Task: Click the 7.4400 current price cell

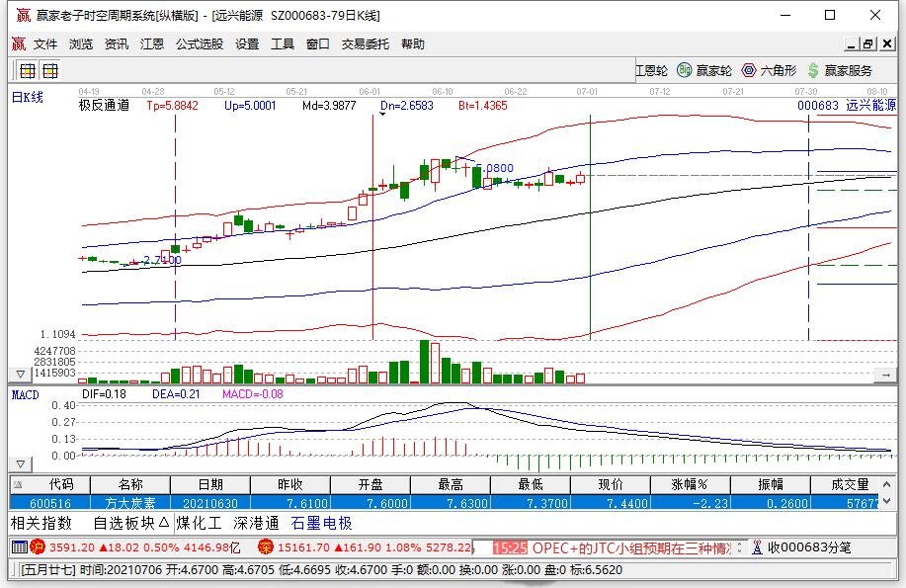Action: (611, 503)
